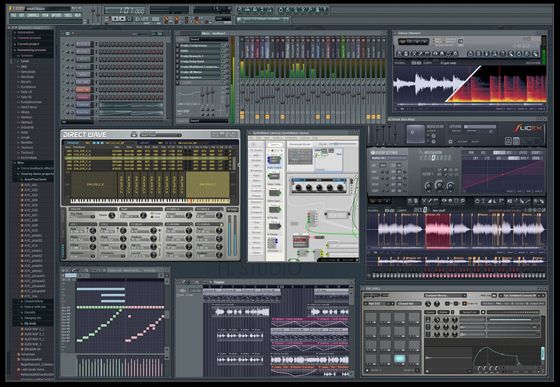Image resolution: width=560 pixels, height=387 pixels.
Task: Click the folder icon beside Direct Wave title
Action: click(134, 135)
